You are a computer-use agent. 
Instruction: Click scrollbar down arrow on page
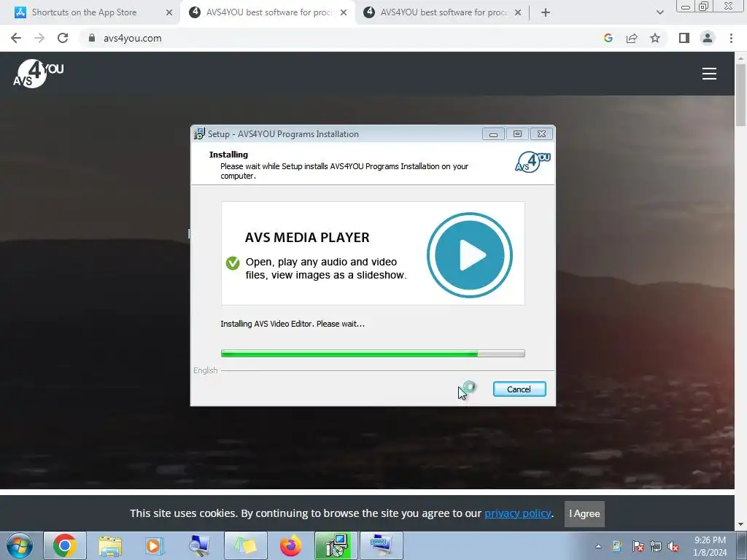coord(740,525)
